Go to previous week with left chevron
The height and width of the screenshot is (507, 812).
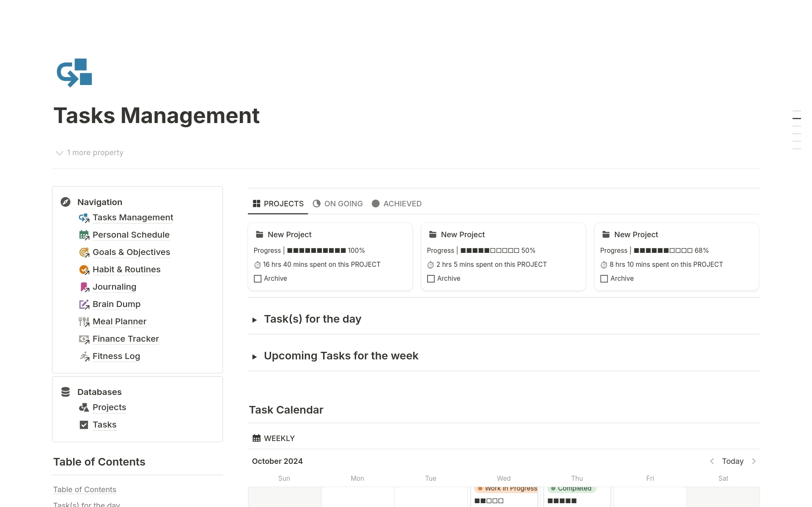(x=712, y=461)
